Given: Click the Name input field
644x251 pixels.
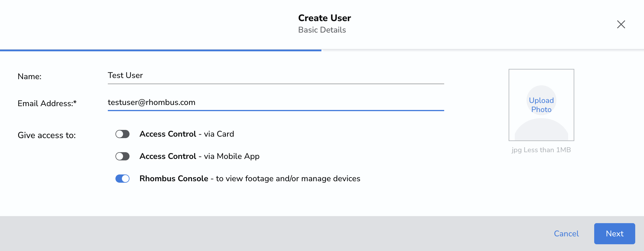Looking at the screenshot, I should [276, 76].
